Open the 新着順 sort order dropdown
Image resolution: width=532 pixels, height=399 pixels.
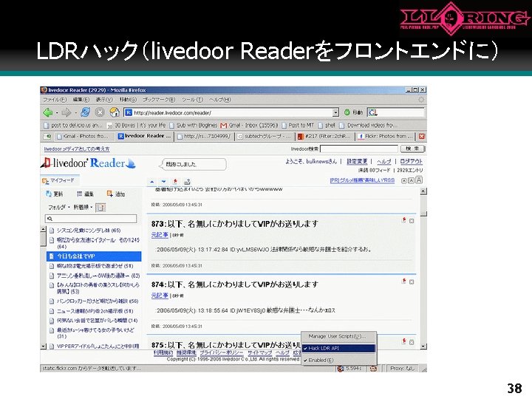pos(83,207)
